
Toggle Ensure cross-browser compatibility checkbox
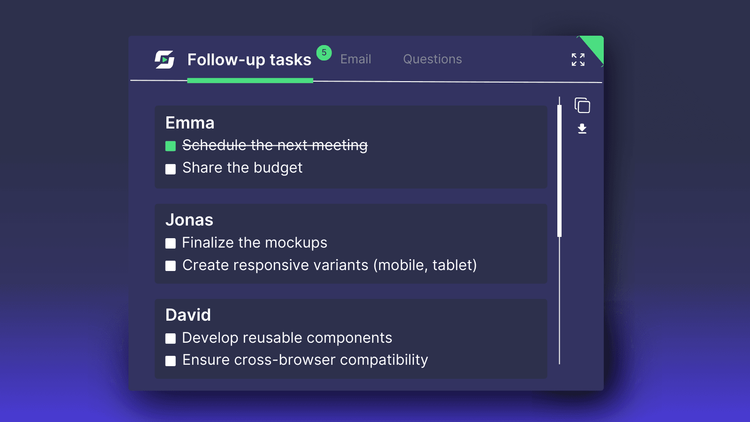[171, 361]
